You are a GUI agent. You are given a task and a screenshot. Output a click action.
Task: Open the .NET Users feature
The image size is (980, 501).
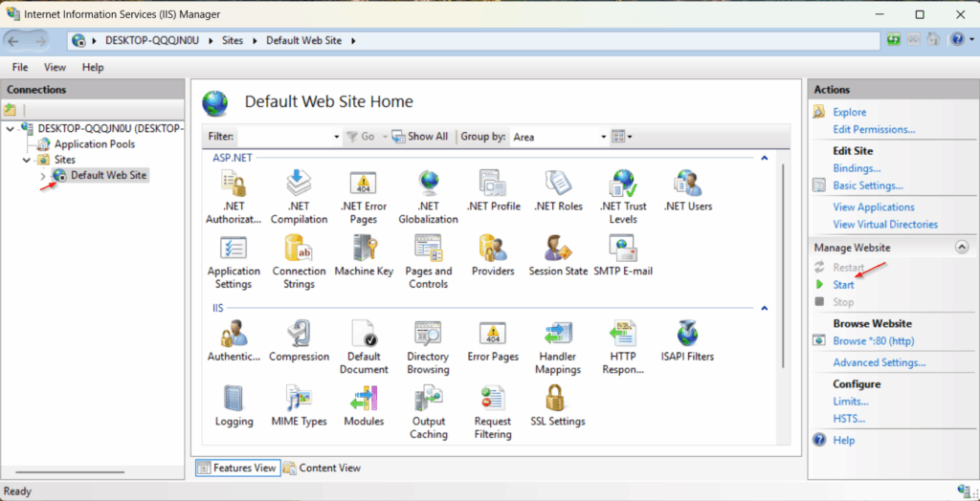point(687,190)
